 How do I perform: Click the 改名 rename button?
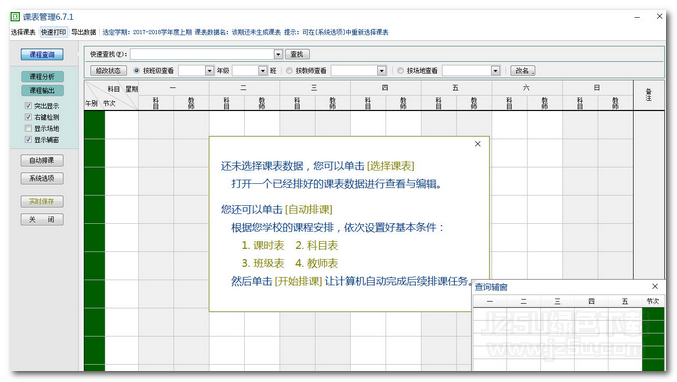click(x=522, y=70)
